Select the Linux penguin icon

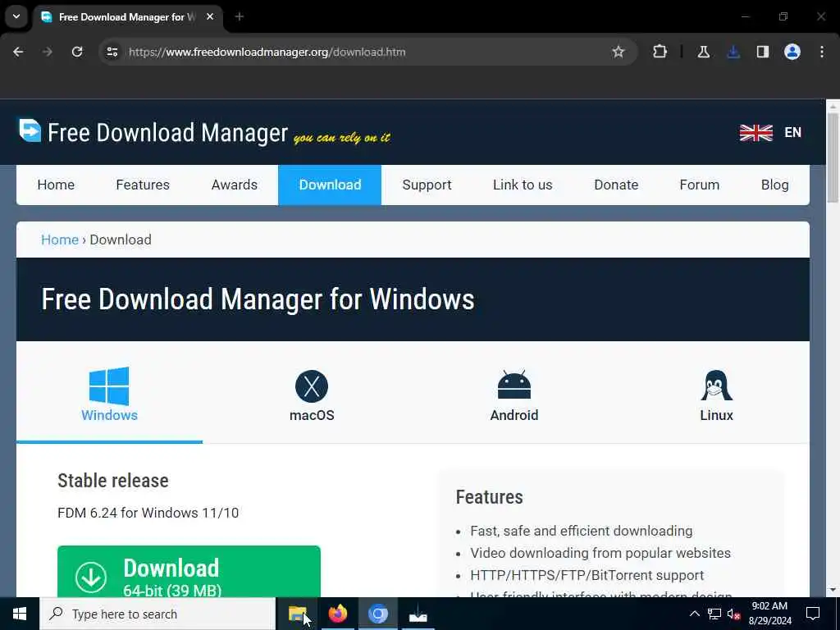[x=716, y=386]
